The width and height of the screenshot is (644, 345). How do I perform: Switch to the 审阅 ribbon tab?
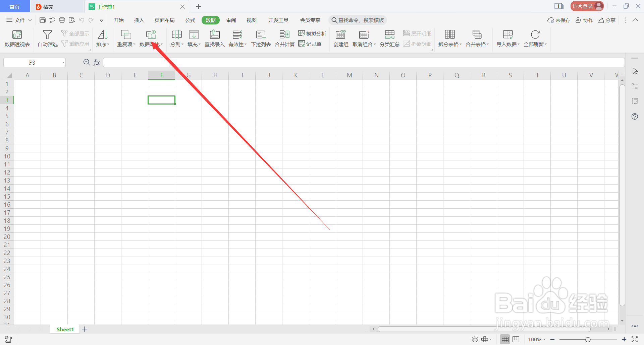point(231,20)
